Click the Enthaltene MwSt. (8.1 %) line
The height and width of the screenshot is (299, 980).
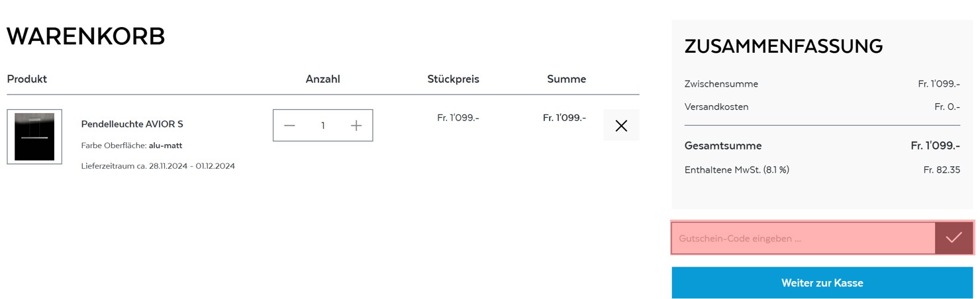click(x=822, y=170)
